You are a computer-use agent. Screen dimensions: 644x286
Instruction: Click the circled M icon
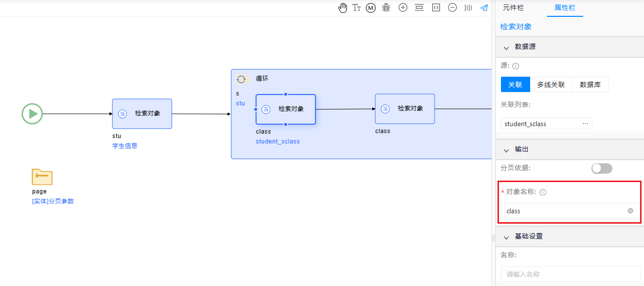coord(371,8)
